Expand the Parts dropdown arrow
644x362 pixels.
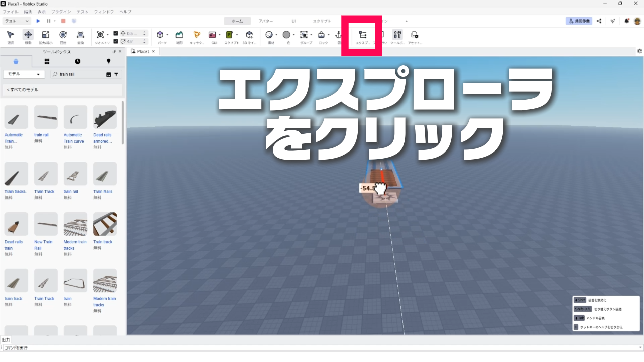[167, 35]
